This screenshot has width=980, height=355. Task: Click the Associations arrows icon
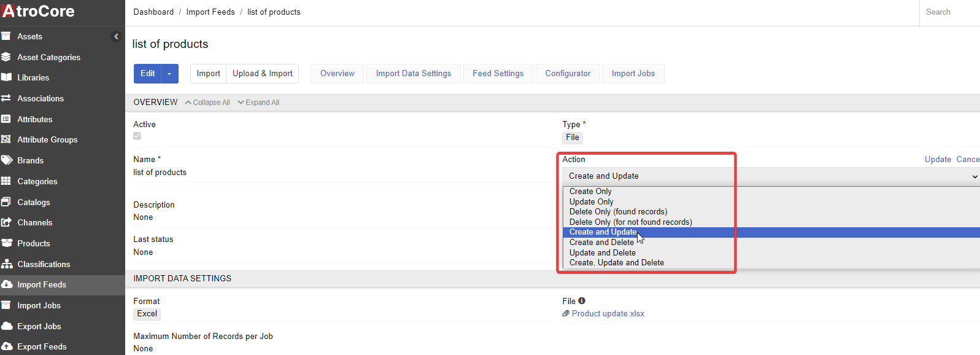6,98
